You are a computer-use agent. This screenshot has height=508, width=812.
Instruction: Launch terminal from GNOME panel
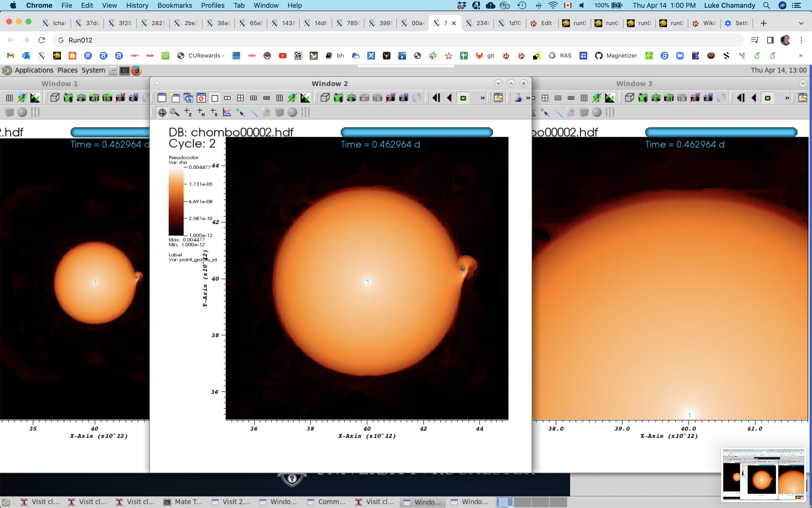pyautogui.click(x=124, y=70)
